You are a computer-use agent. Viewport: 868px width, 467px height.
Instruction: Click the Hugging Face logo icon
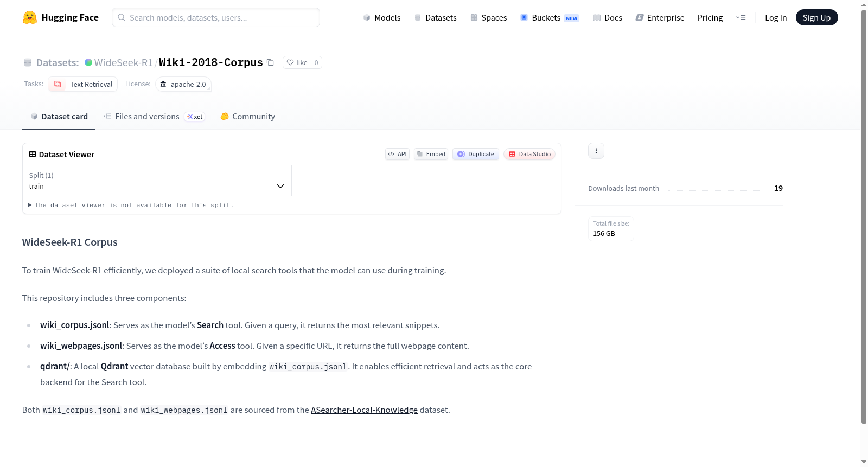[x=30, y=17]
